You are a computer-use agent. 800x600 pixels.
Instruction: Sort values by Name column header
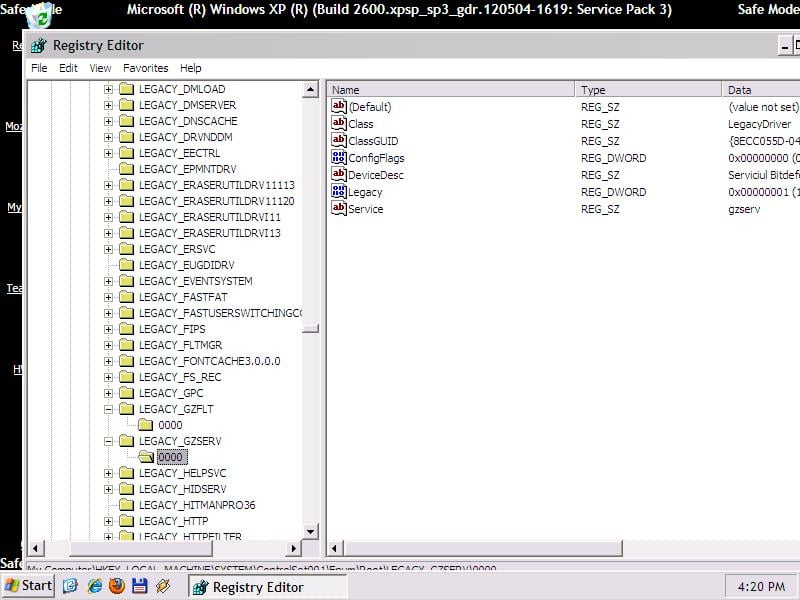(x=451, y=90)
